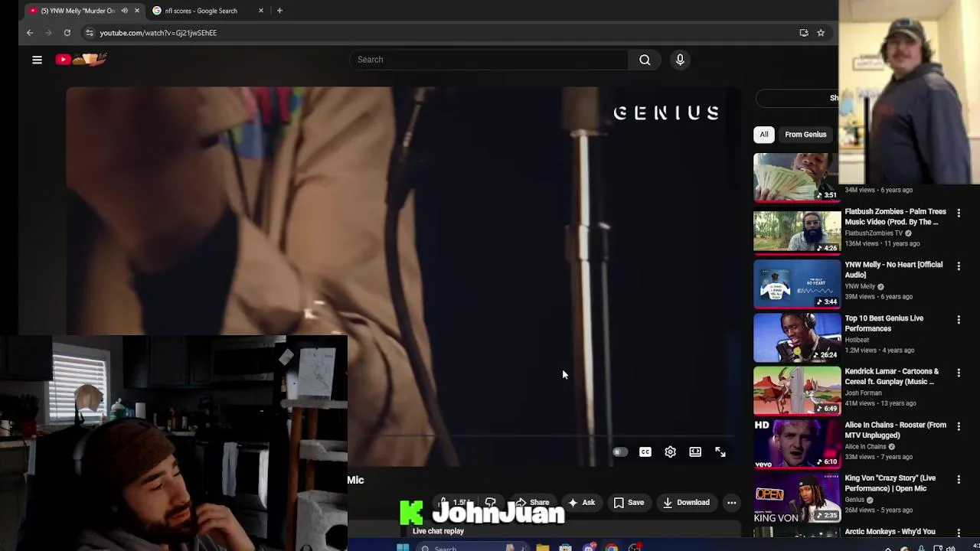
Task: Click the YouTube search input field
Action: [x=488, y=60]
